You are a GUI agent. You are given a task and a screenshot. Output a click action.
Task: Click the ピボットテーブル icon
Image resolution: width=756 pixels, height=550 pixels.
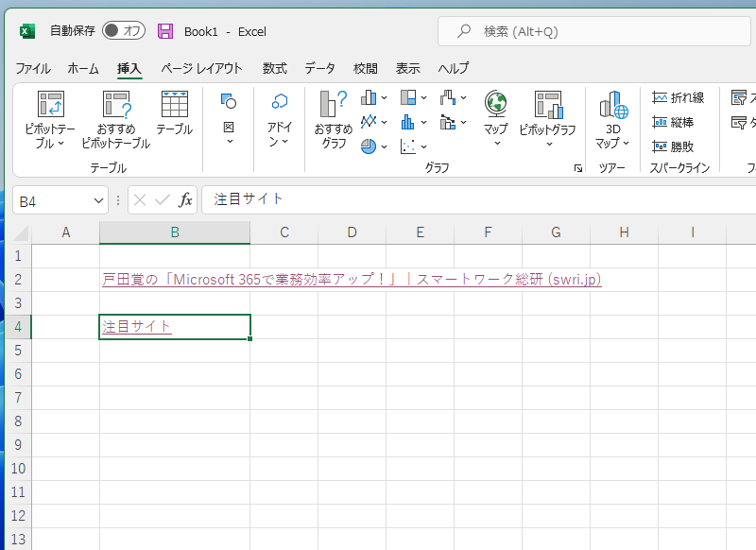[51, 104]
